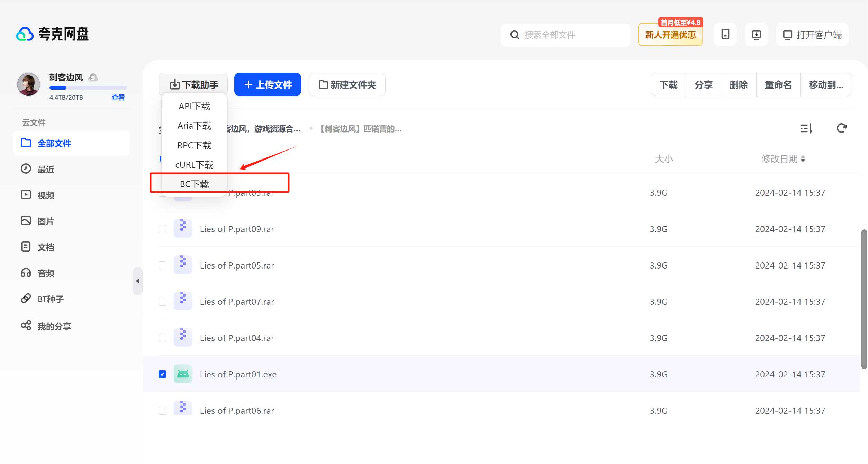
Task: Toggle checkbox for Lies of P.part07.rar
Action: tap(162, 302)
